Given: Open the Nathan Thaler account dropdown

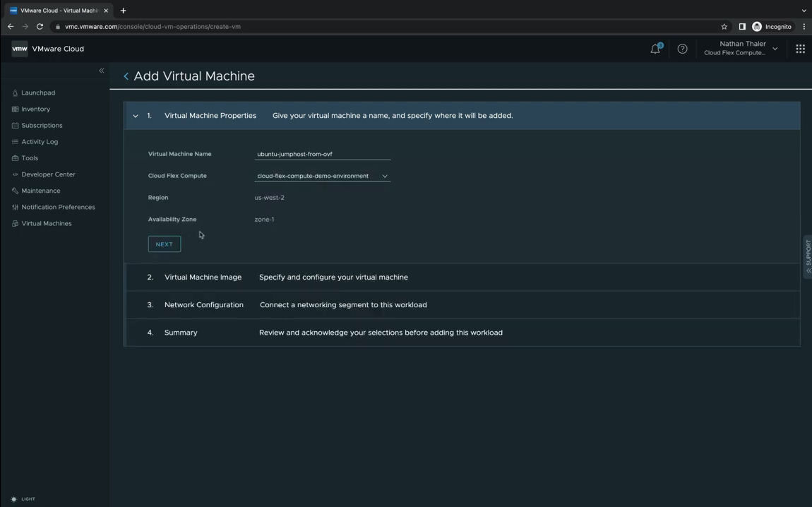Looking at the screenshot, I should click(741, 49).
